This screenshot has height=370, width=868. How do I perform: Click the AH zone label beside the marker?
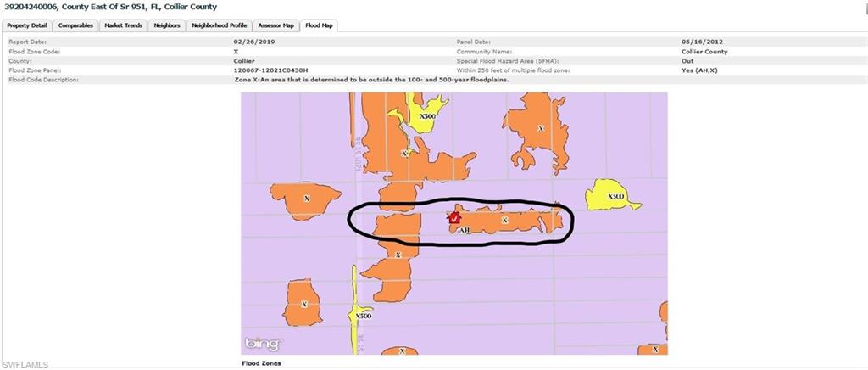tap(463, 230)
